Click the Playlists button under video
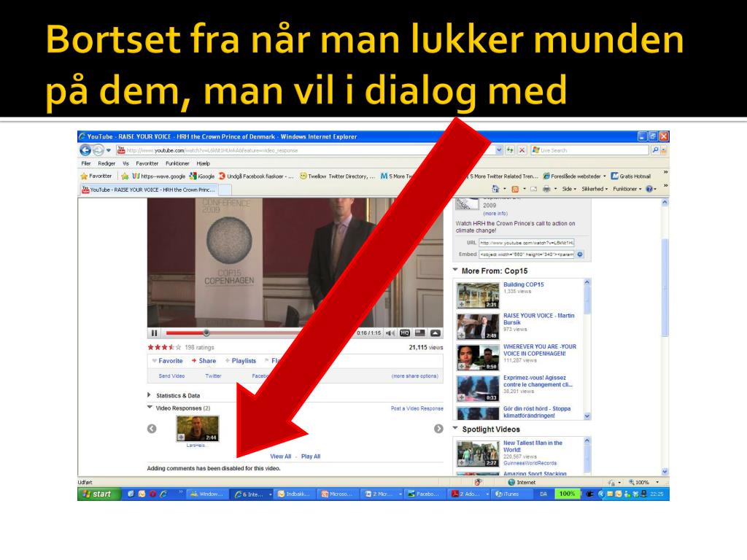Viewport: 747px width, 560px height. [241, 361]
